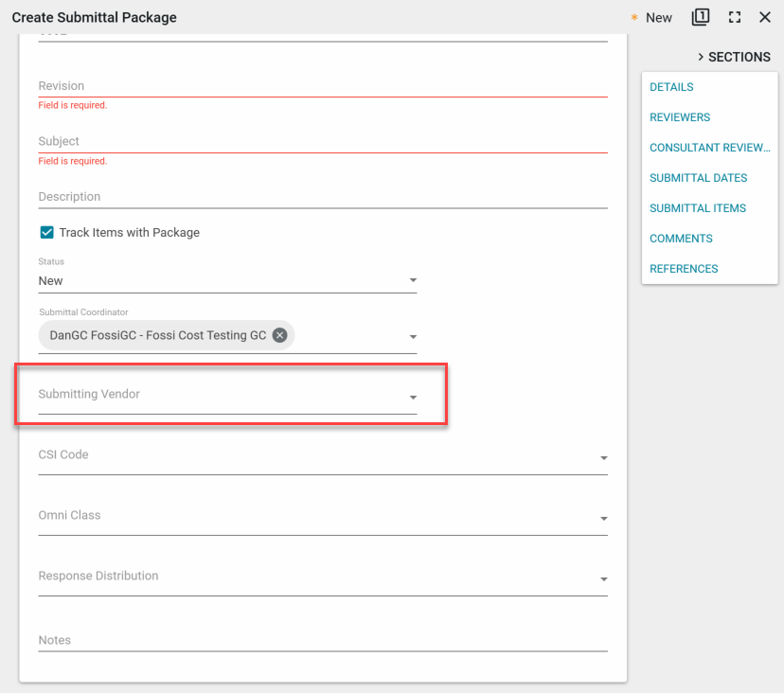Navigate to the CONSULTANT REVIEW section
Screen dimensions: 784x693
709,148
